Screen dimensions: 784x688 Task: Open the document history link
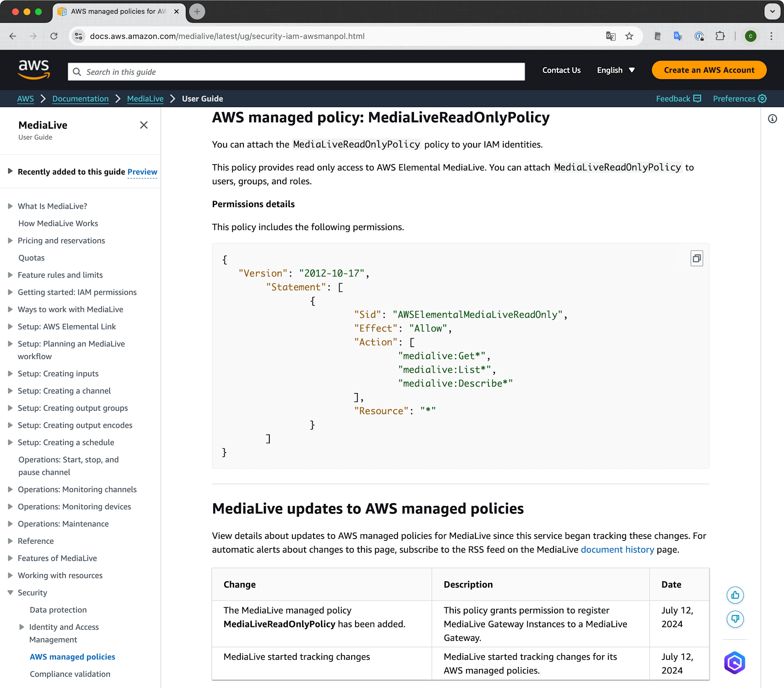pos(617,550)
